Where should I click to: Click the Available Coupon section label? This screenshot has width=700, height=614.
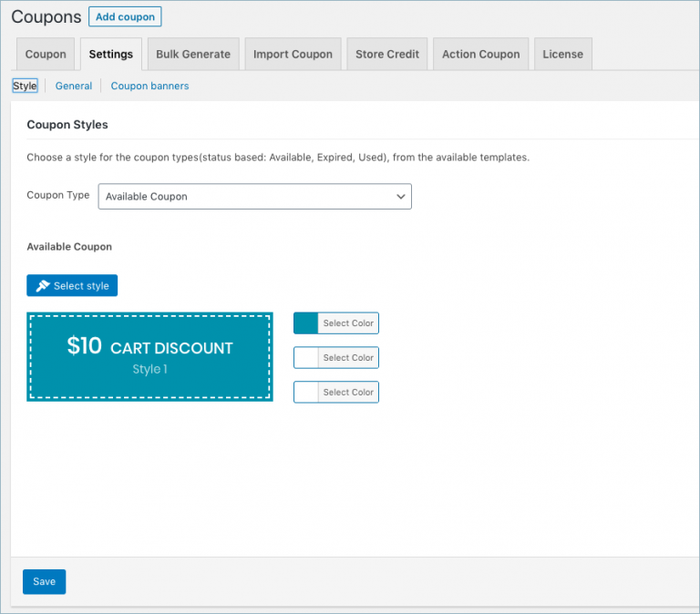[x=69, y=247]
